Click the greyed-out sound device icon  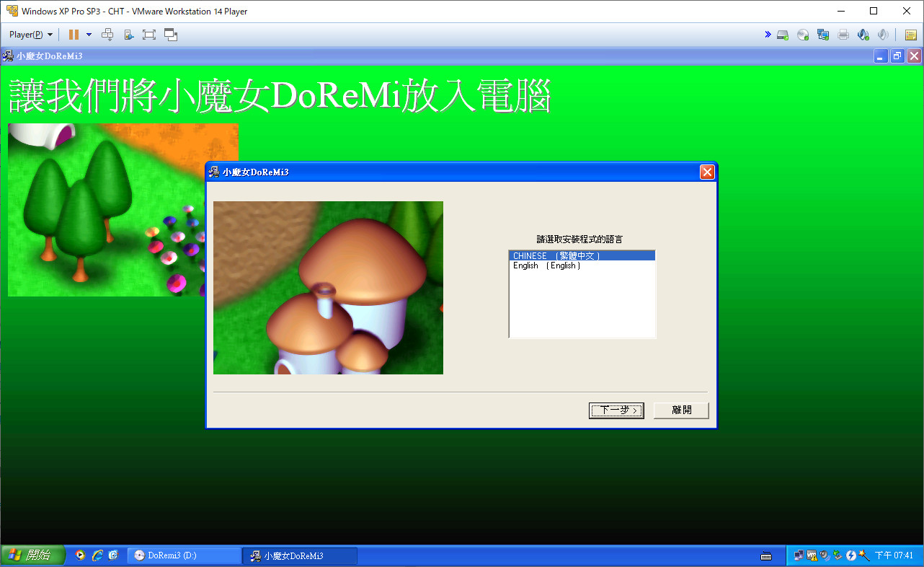883,35
